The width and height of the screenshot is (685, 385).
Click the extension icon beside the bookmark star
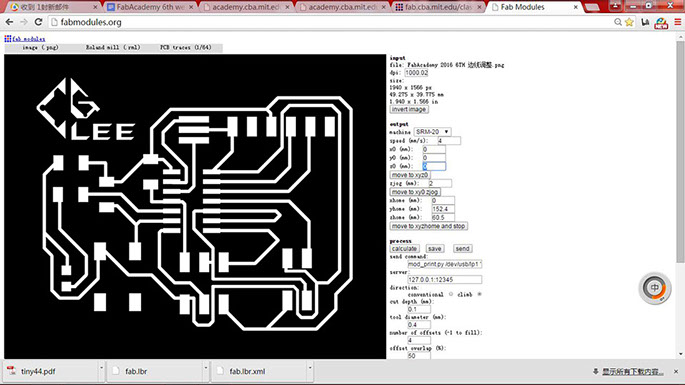point(645,22)
